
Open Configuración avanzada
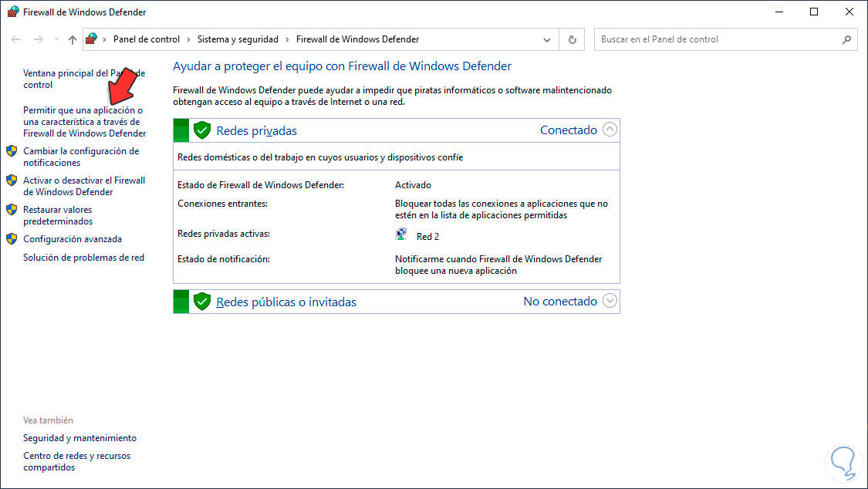[x=73, y=239]
